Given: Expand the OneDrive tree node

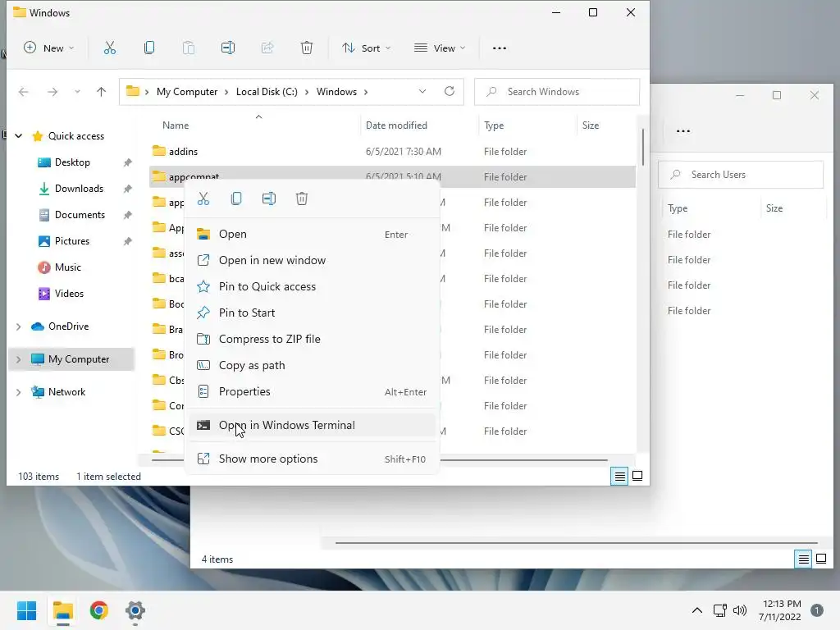Looking at the screenshot, I should [x=19, y=326].
